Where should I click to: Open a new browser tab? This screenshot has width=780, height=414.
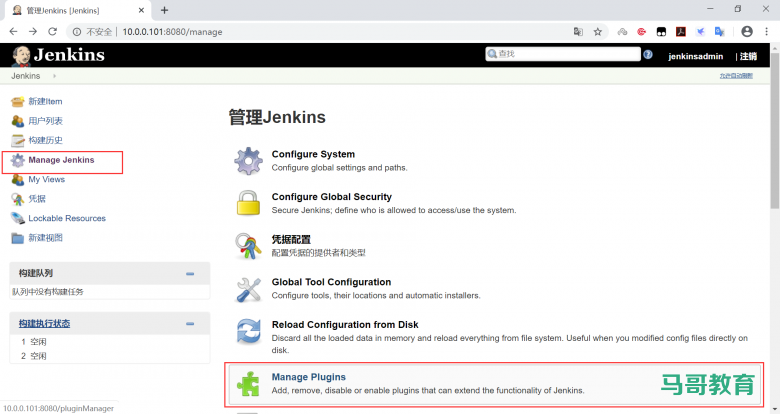tap(165, 10)
